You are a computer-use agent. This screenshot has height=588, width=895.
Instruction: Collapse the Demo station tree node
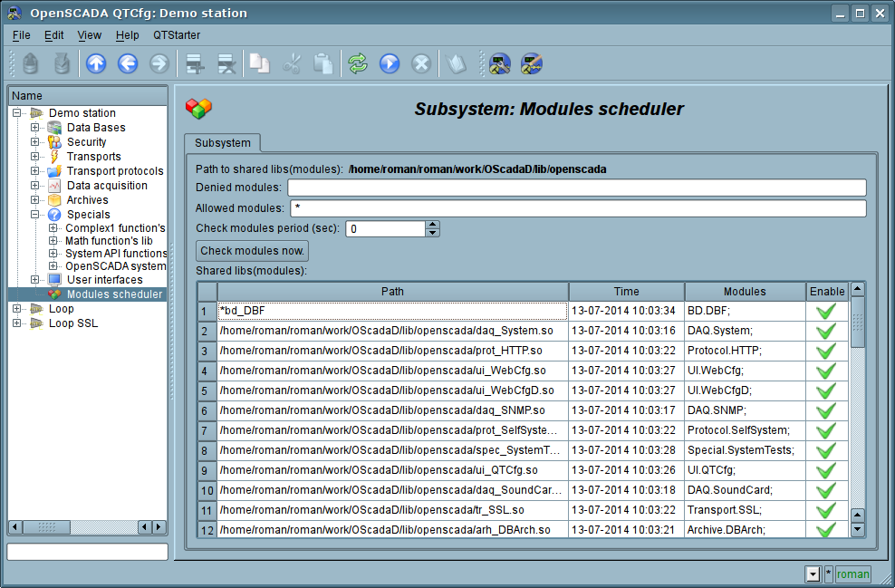(x=16, y=113)
